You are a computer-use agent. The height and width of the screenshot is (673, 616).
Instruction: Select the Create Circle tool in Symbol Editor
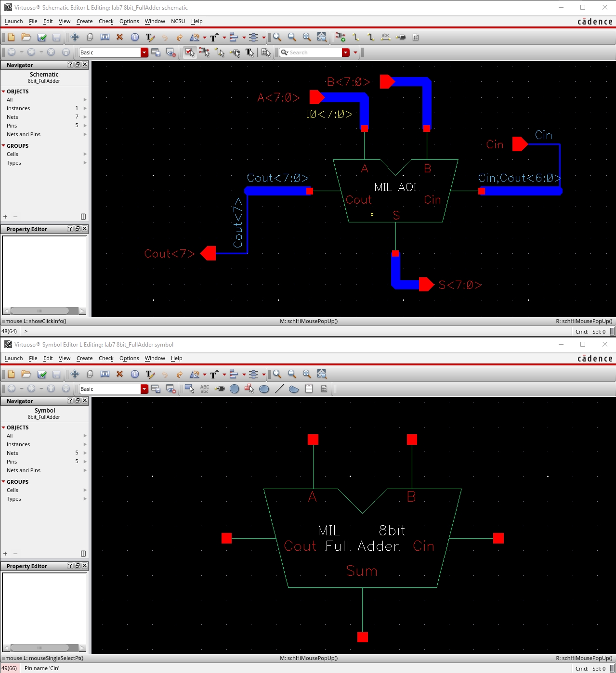tap(235, 389)
